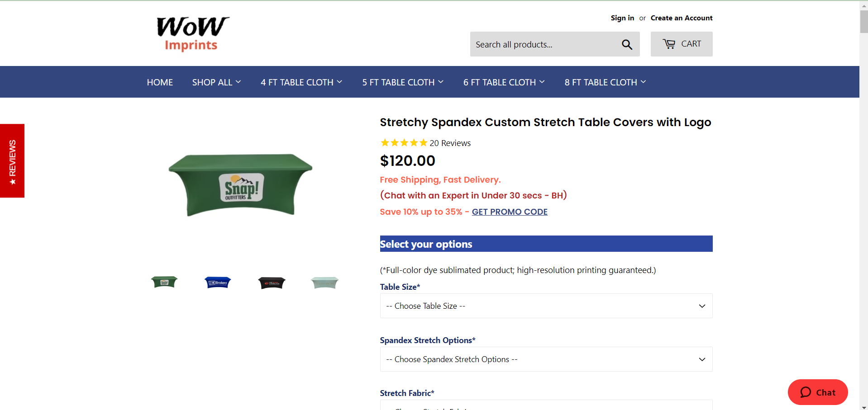Click the search magnifier icon
Screen dimensions: 868x410
(627, 44)
